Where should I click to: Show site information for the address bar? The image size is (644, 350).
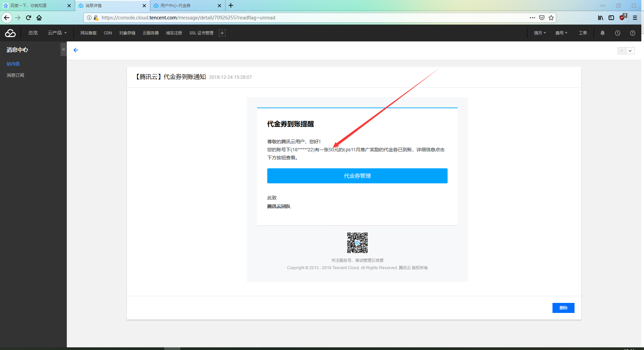[89, 18]
